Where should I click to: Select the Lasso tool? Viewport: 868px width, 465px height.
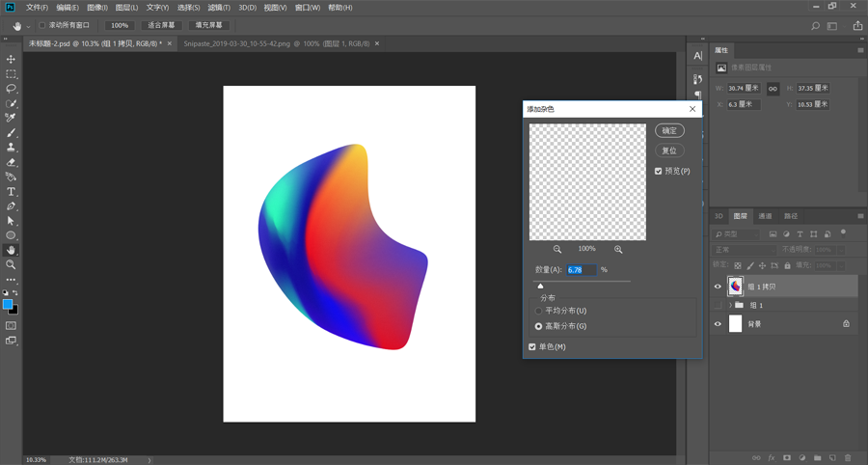[12, 89]
